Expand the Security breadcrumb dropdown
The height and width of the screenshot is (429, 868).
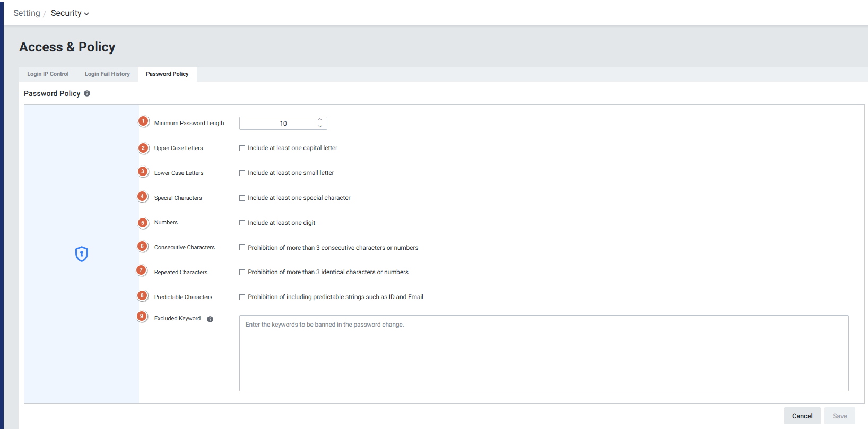pyautogui.click(x=70, y=13)
